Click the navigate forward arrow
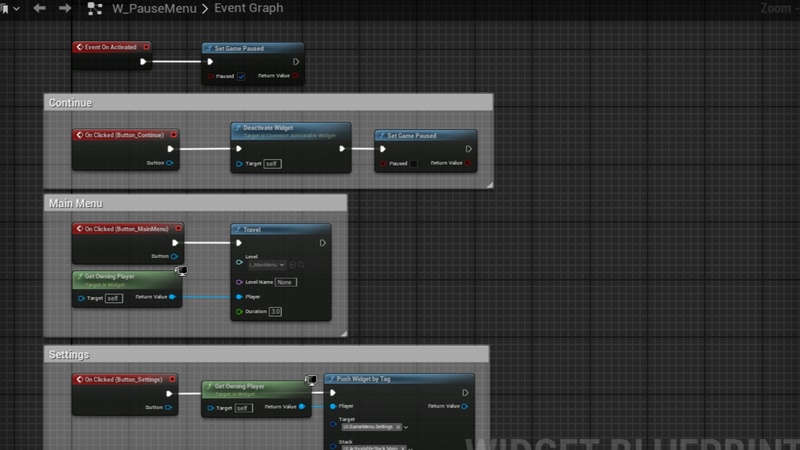The image size is (800, 450). pos(65,8)
